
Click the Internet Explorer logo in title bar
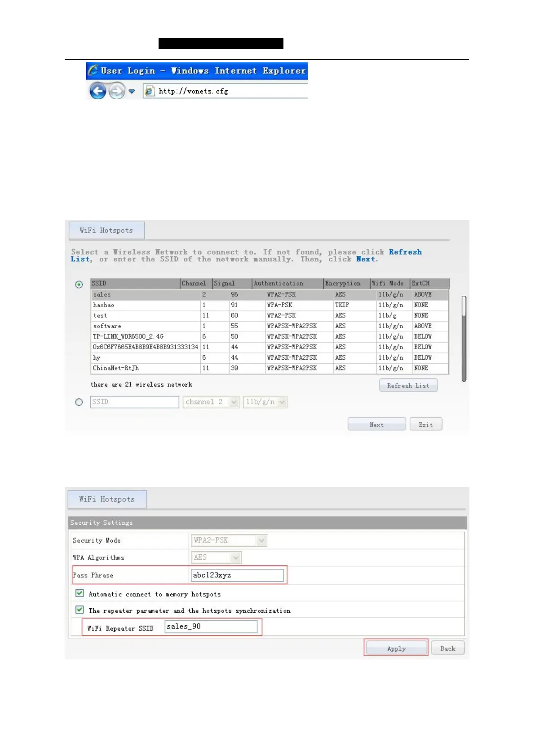(93, 70)
